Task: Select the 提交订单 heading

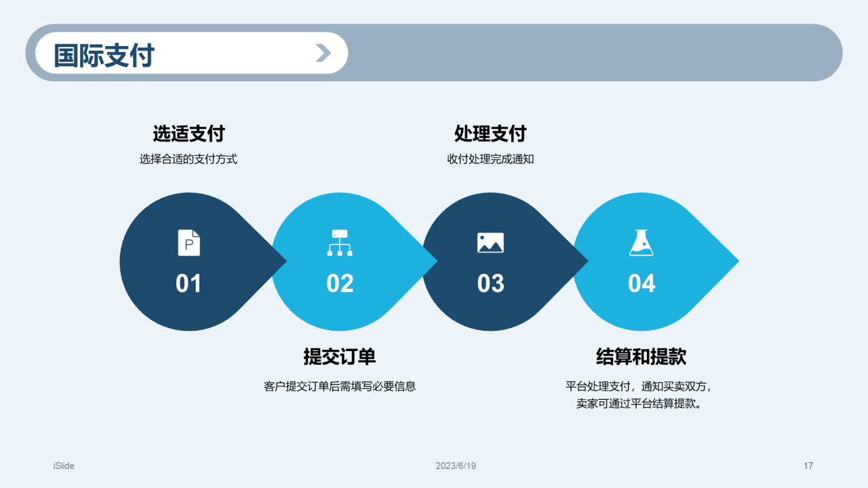Action: coord(340,357)
